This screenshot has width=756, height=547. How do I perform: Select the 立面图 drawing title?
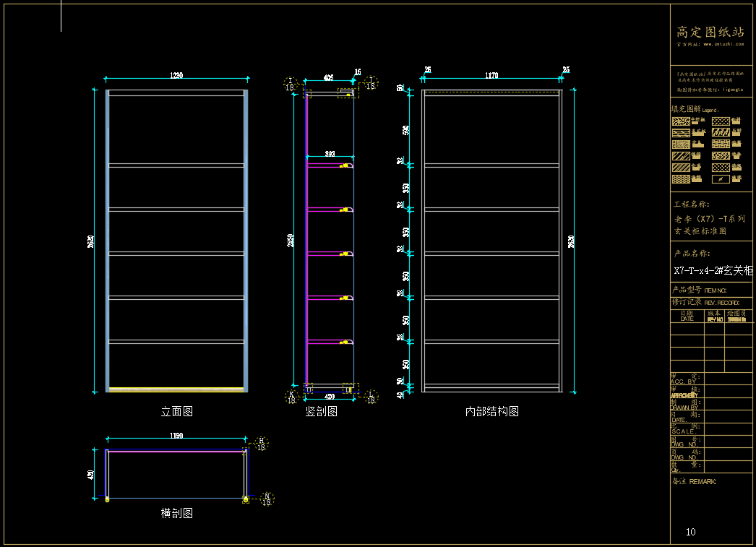(177, 411)
